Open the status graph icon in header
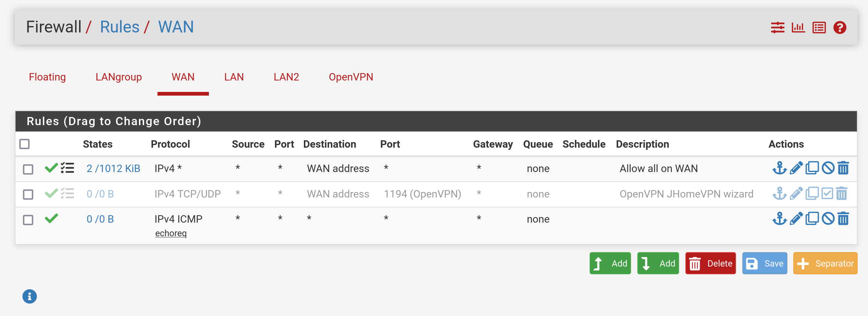 (798, 28)
